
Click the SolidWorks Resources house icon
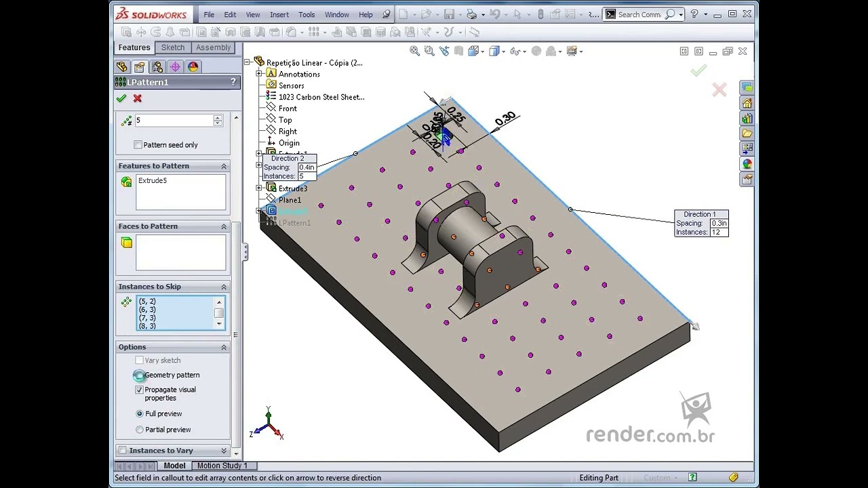pos(747,103)
